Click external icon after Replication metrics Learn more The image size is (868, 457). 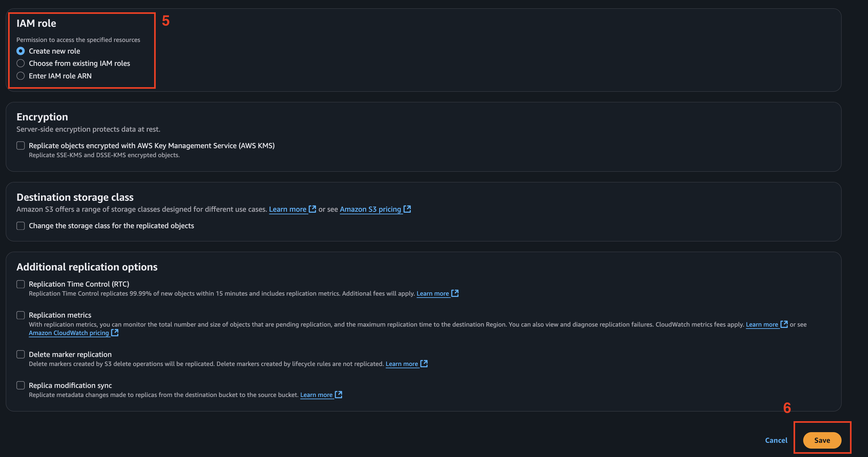[784, 324]
